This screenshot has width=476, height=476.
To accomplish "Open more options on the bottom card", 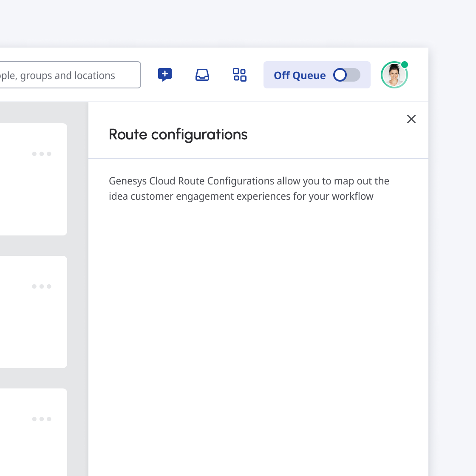I will pyautogui.click(x=42, y=419).
